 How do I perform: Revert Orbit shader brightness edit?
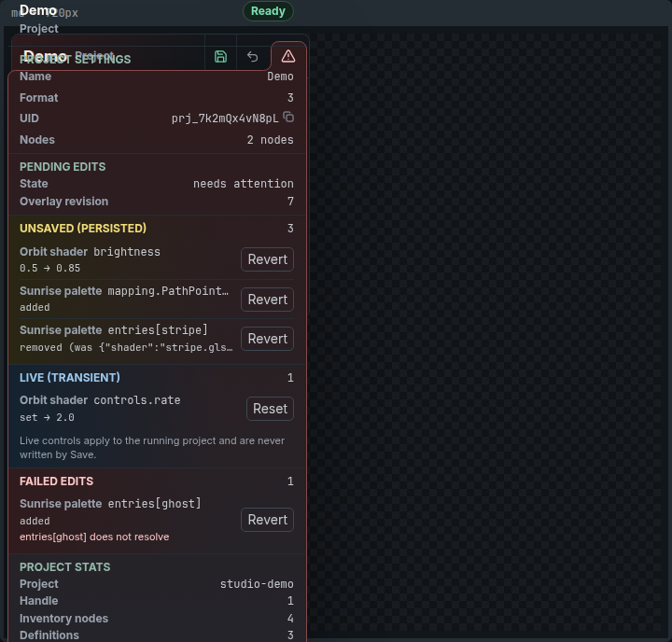pyautogui.click(x=267, y=259)
